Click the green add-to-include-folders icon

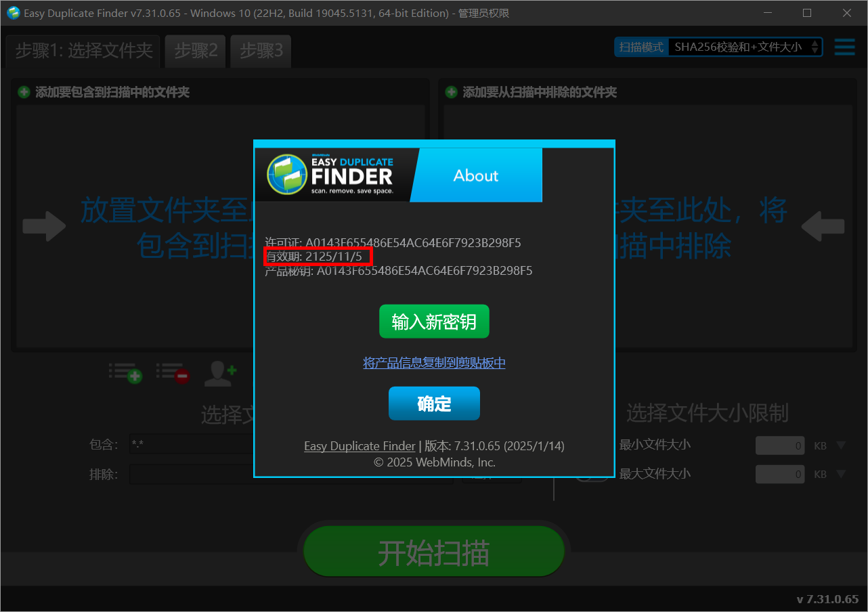pyautogui.click(x=22, y=92)
